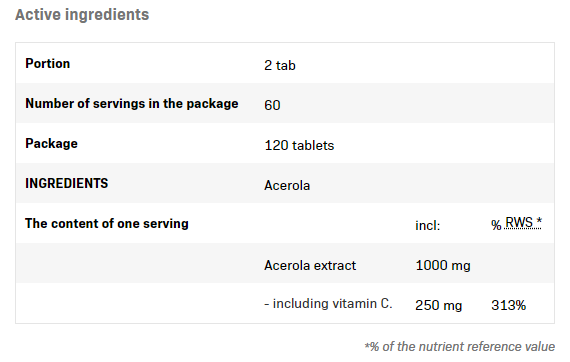Click the incl: column header
The image size is (570, 362).
[x=428, y=226]
